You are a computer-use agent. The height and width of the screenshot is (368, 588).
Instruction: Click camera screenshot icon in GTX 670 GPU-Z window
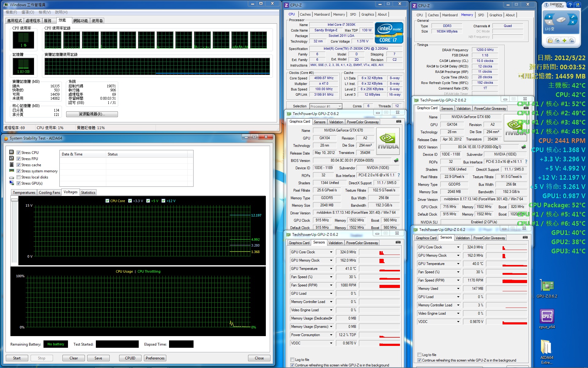(x=399, y=121)
